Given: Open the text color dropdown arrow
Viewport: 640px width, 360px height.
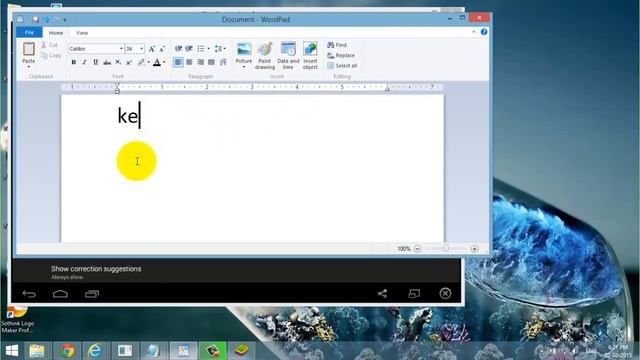Looking at the screenshot, I should [x=164, y=62].
